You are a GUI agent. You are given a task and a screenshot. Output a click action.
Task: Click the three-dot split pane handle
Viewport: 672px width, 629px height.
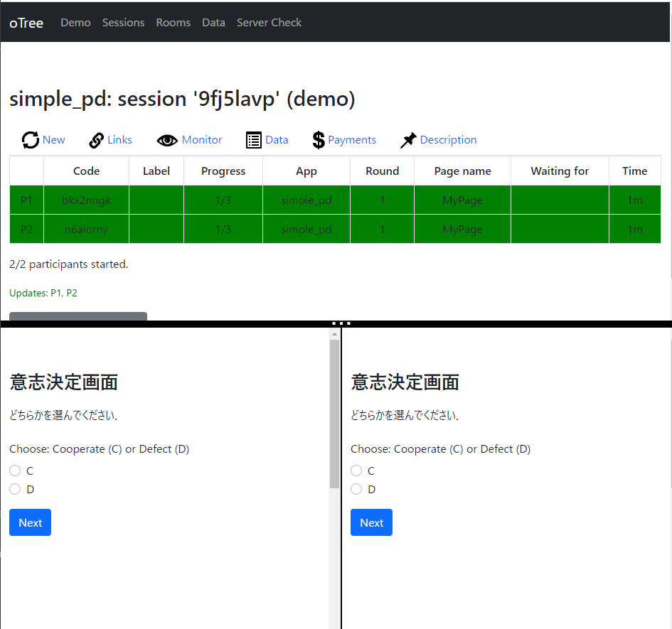341,323
